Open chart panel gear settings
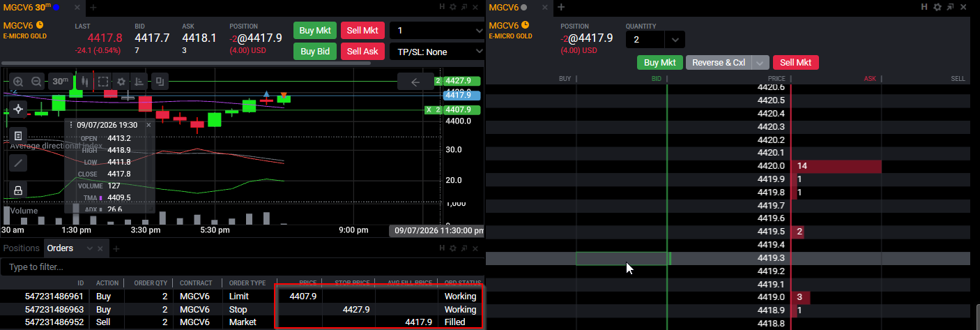Screen dimensions: 980x330 (453, 6)
